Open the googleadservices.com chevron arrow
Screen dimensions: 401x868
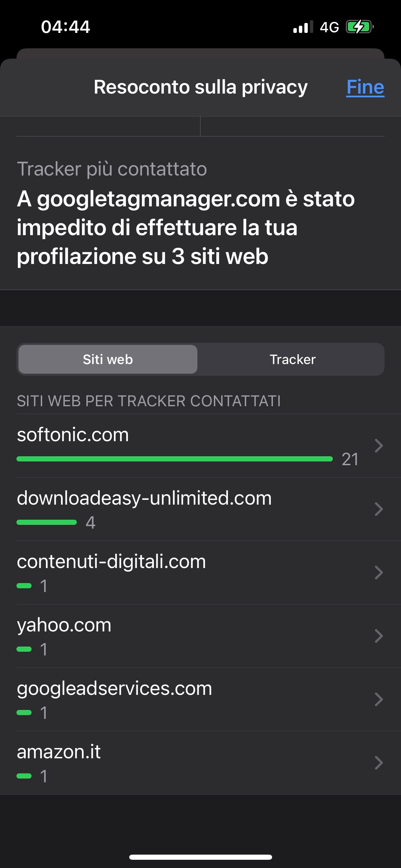click(x=378, y=699)
